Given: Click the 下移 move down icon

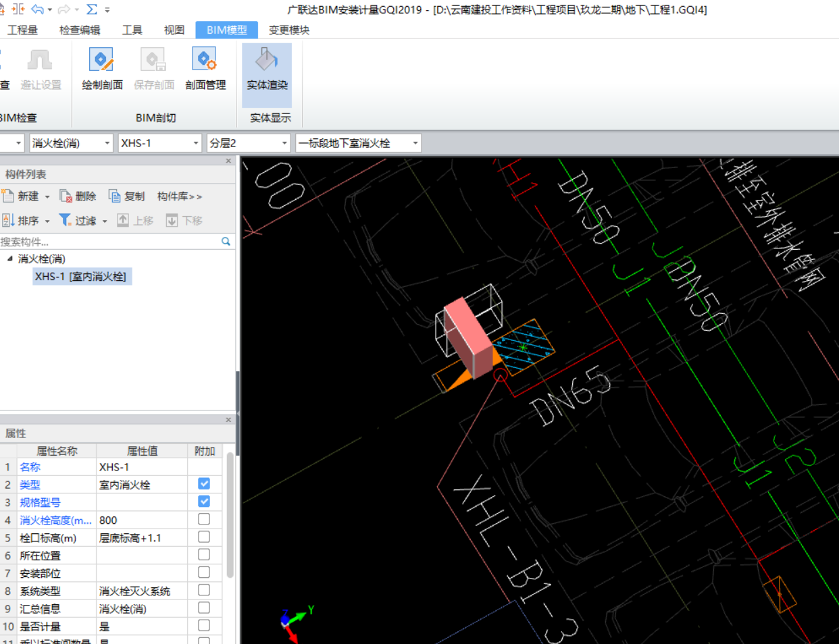Looking at the screenshot, I should [x=172, y=220].
